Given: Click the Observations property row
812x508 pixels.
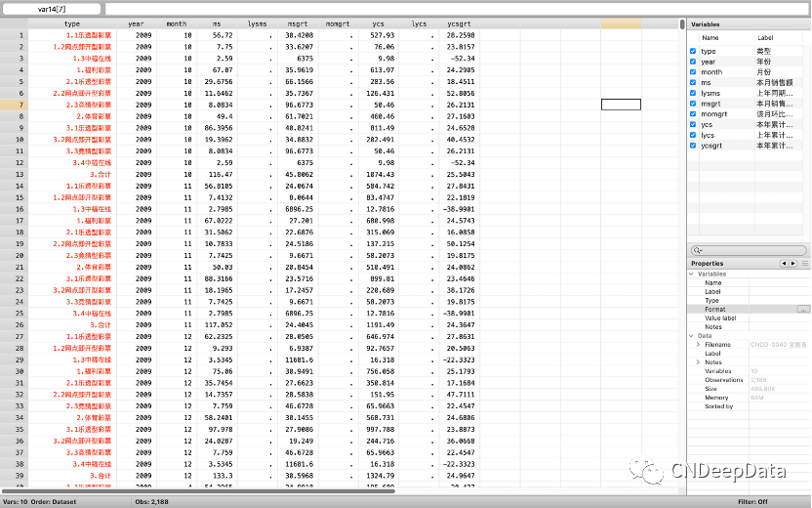Looking at the screenshot, I should click(749, 380).
